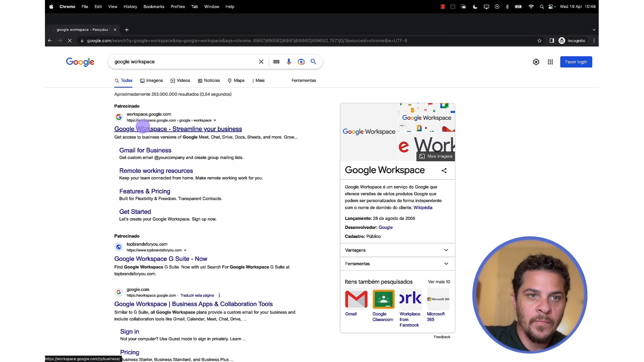This screenshot has height=362, width=644.
Task: Click Traduzir esta página link
Action: click(x=197, y=295)
